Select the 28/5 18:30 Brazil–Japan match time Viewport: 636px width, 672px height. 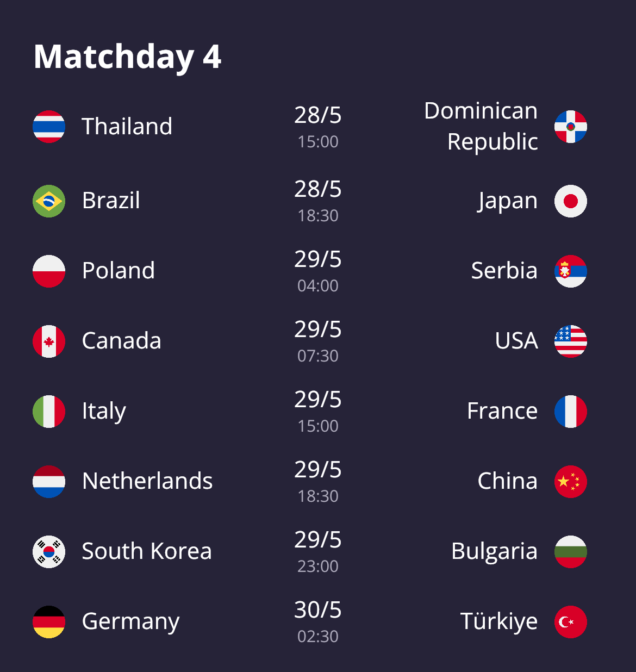tap(318, 201)
